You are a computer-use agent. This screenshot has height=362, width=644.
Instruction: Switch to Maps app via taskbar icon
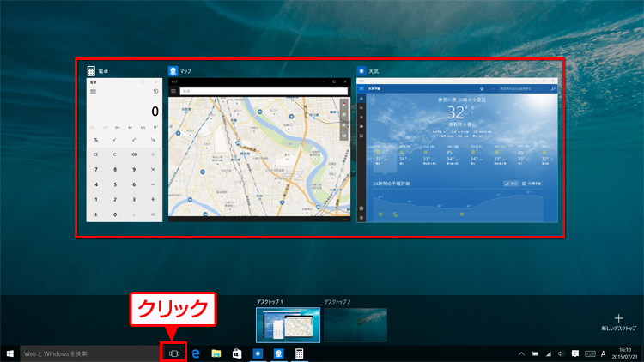pos(279,353)
